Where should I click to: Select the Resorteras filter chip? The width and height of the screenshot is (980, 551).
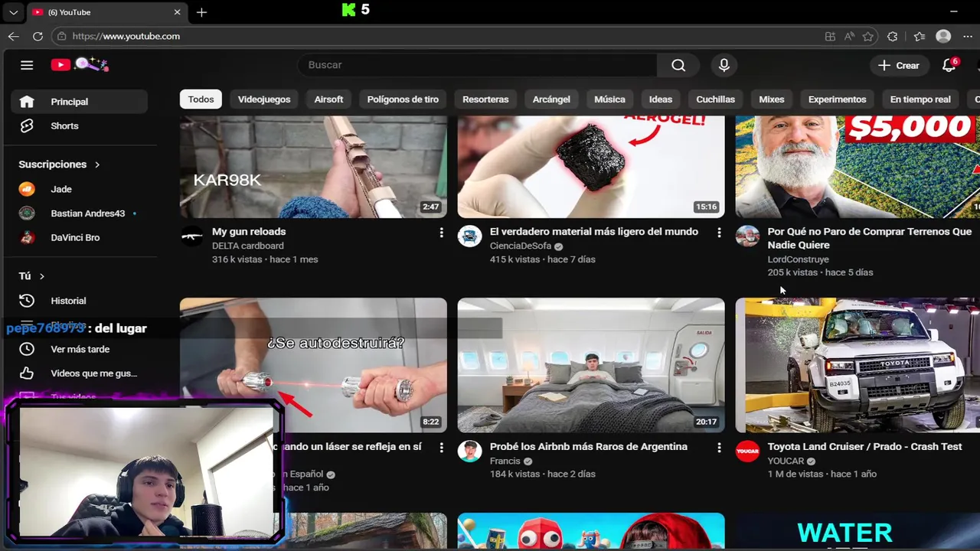point(485,99)
